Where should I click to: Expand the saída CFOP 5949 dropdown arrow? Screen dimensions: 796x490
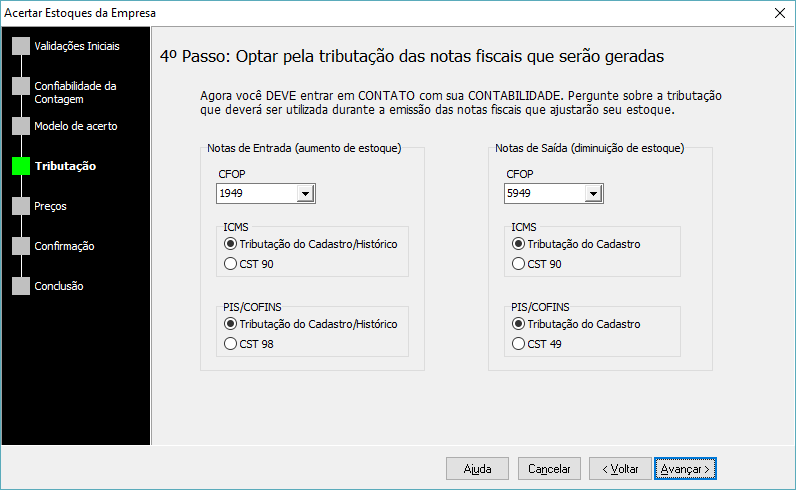pyautogui.click(x=593, y=193)
